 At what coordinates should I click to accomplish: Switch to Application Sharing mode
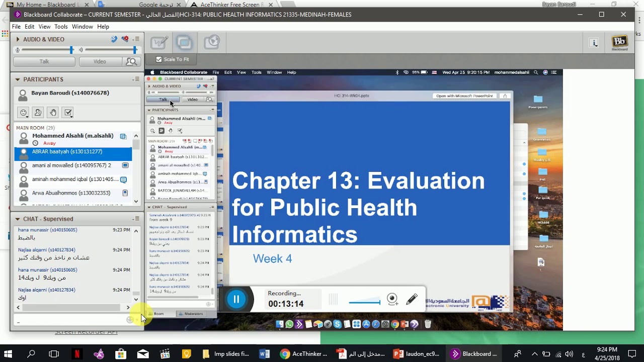click(x=185, y=43)
